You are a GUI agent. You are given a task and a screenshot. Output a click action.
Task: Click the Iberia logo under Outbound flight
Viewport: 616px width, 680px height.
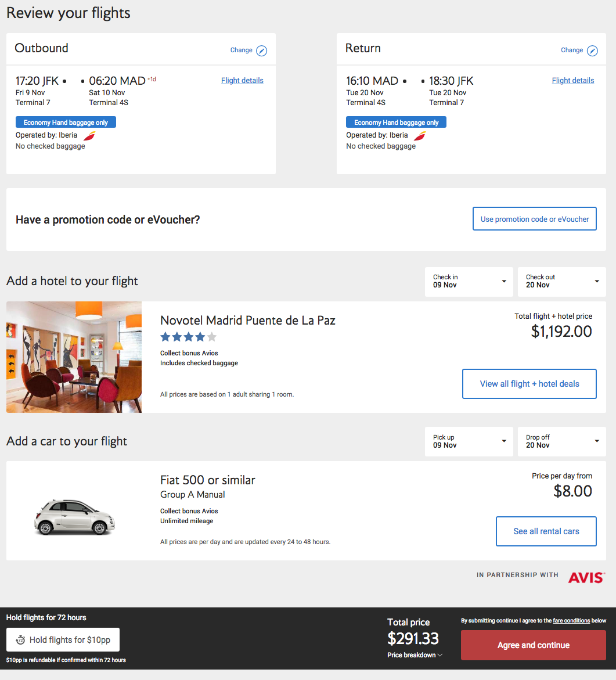tap(89, 135)
